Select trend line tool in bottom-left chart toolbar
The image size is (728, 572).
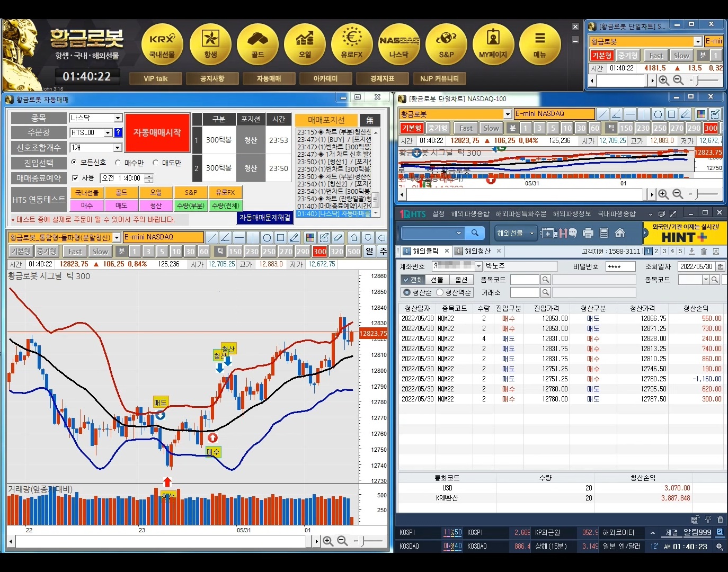click(211, 237)
